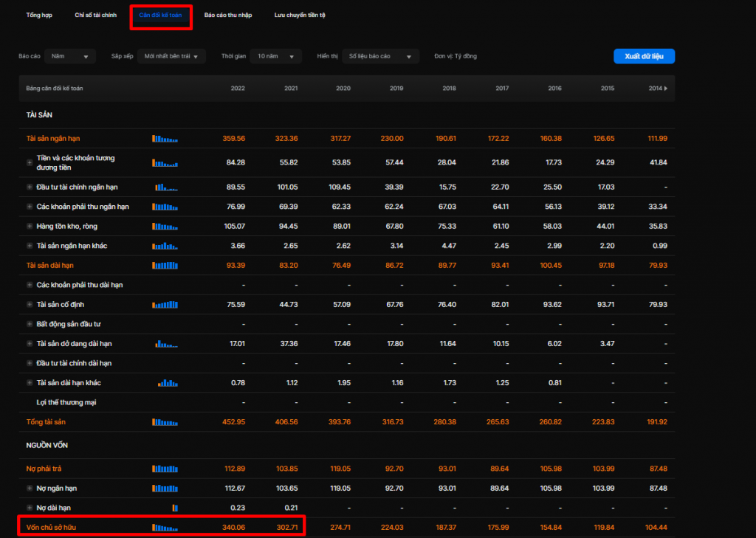Switch to the Báo cáo thu nhập tab
Screen dimensions: 756x538
click(227, 15)
